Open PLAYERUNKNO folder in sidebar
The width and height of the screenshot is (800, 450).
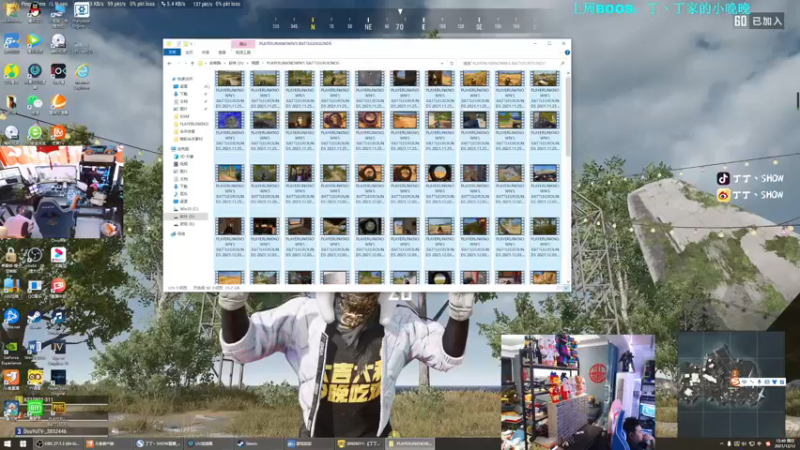191,124
